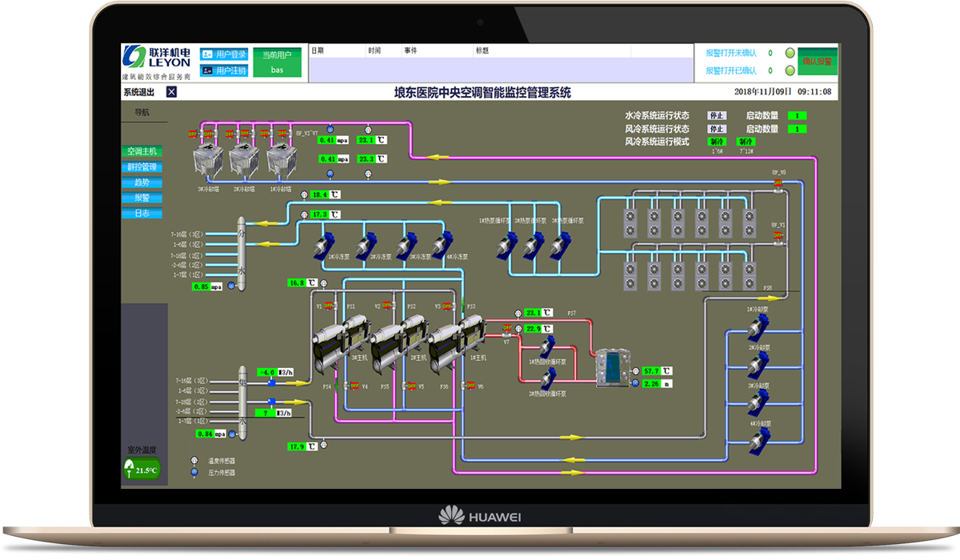
Task: Go to the 日志 log page
Action: click(142, 214)
